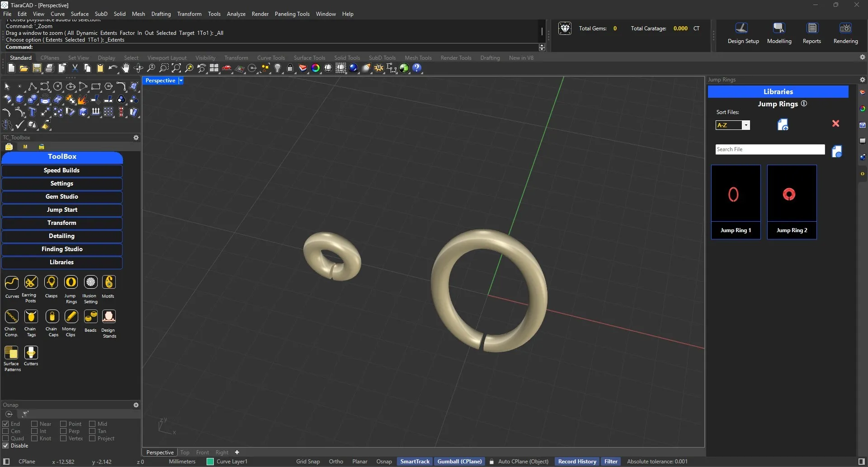Image resolution: width=868 pixels, height=467 pixels.
Task: Enable the Near osnap checkbox
Action: 34,424
